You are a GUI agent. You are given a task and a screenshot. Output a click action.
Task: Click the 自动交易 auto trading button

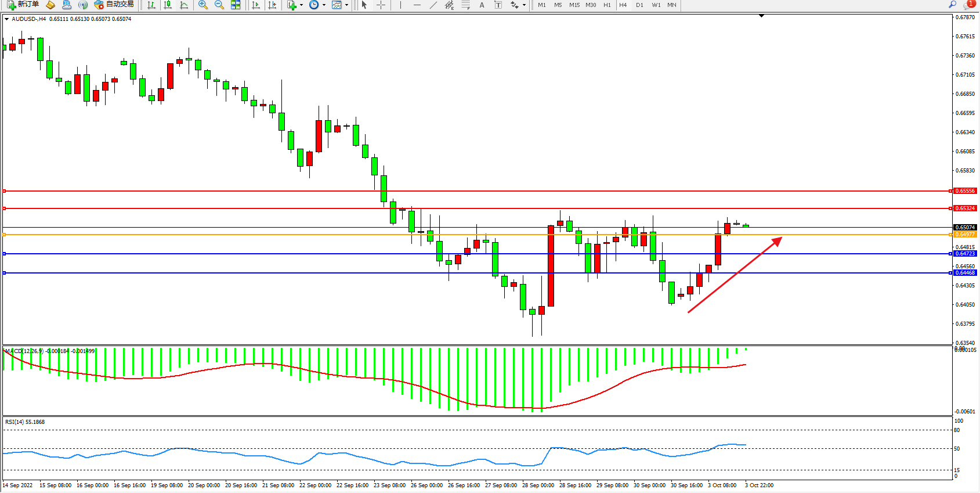[114, 5]
